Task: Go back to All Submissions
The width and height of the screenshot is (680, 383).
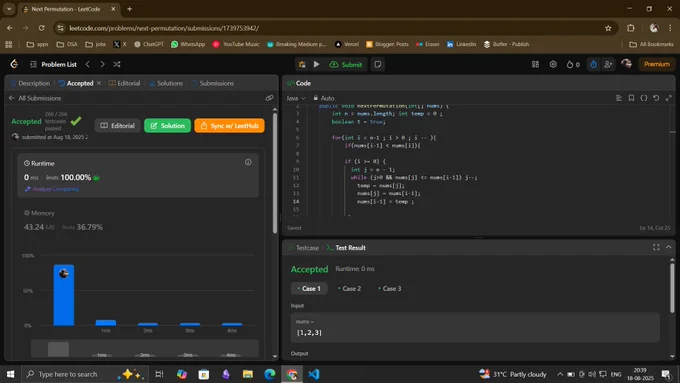Action: pyautogui.click(x=35, y=98)
